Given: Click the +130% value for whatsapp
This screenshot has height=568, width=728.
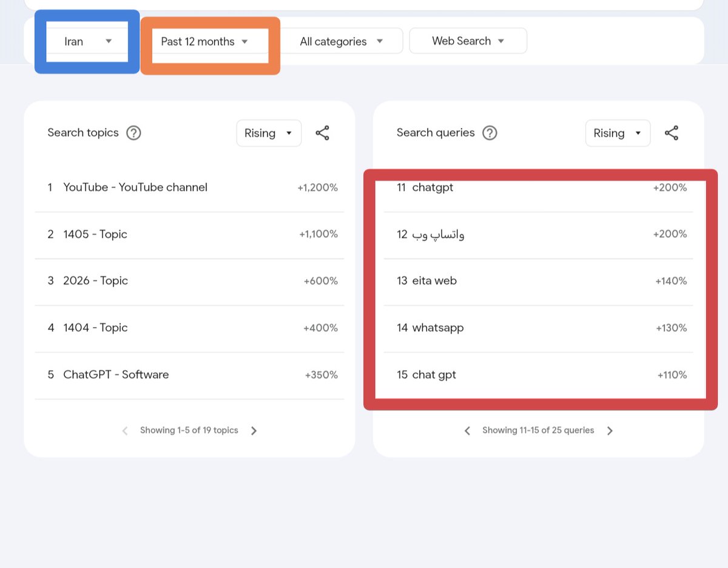Looking at the screenshot, I should pyautogui.click(x=672, y=328).
